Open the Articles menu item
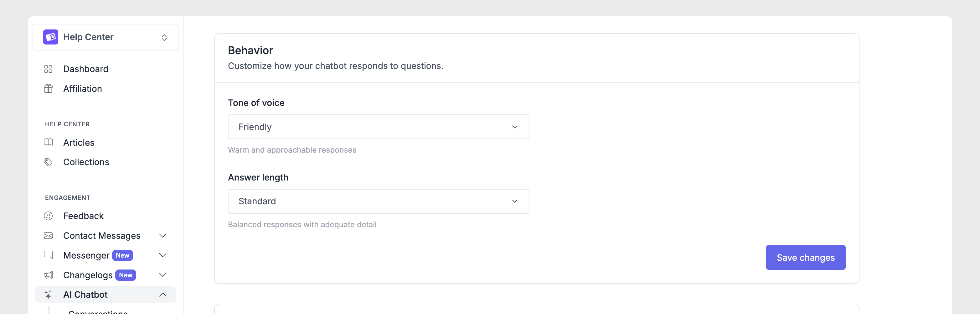980x314 pixels. [x=79, y=142]
